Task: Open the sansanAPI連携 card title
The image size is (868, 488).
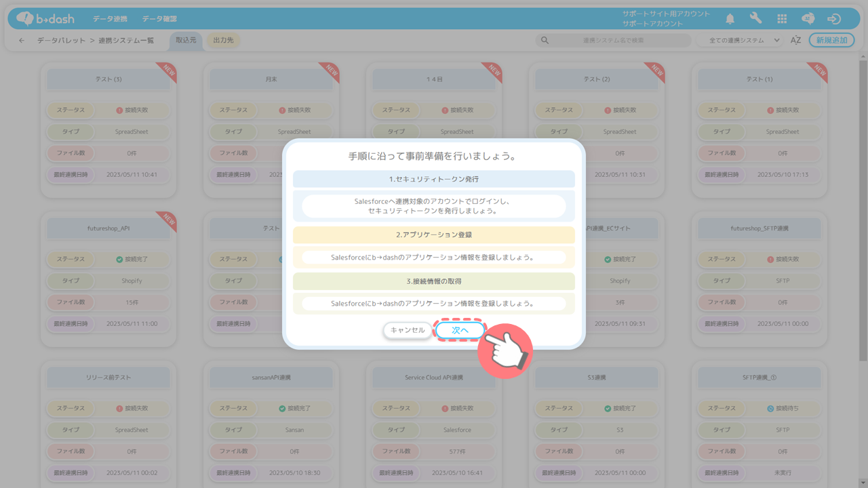Action: click(271, 378)
